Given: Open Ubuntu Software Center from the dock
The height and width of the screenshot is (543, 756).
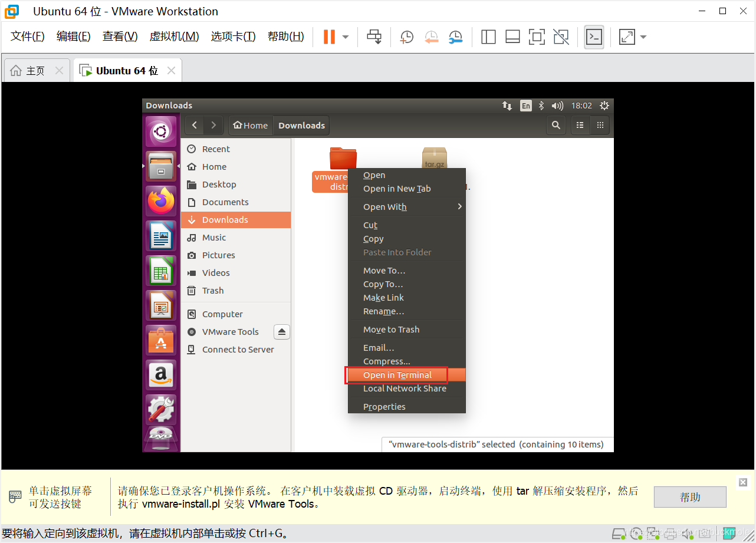Looking at the screenshot, I should point(161,340).
